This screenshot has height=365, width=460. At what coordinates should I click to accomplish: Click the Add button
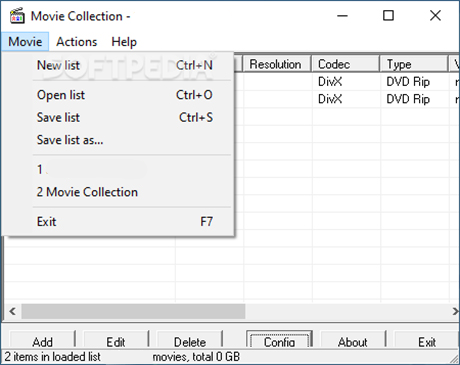tap(42, 340)
